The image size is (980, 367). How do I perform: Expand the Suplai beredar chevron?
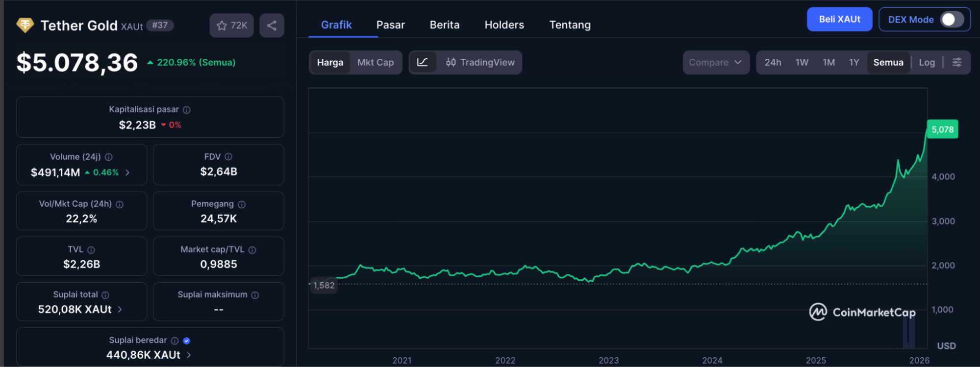tap(189, 355)
